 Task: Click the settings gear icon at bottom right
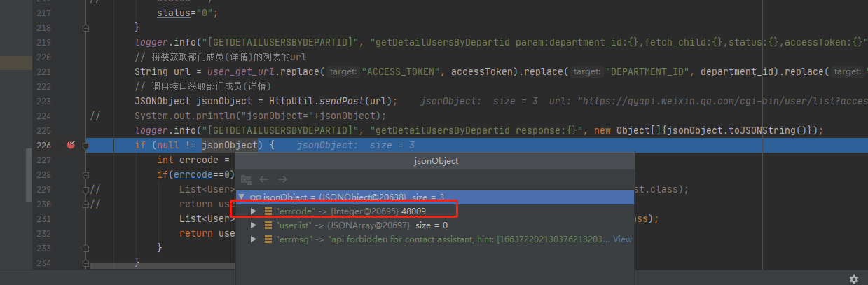tap(853, 279)
